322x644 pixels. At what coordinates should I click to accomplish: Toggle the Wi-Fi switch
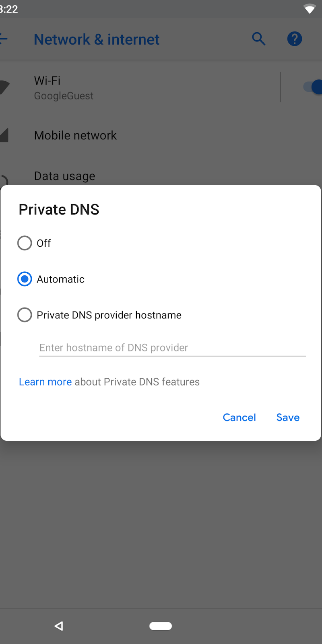coord(313,87)
